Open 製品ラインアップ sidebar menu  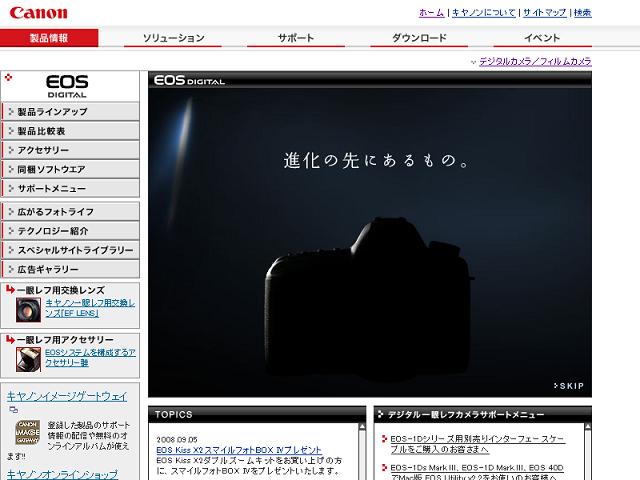70,111
